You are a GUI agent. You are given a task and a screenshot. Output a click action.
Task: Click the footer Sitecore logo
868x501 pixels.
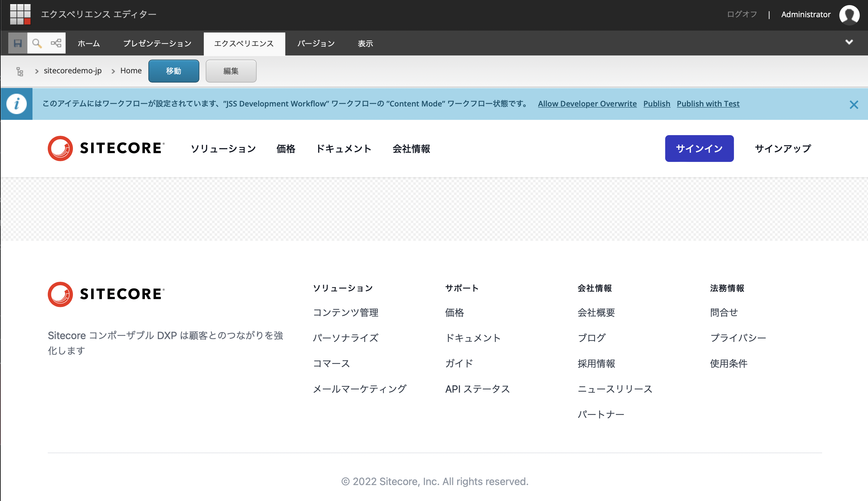tap(106, 294)
